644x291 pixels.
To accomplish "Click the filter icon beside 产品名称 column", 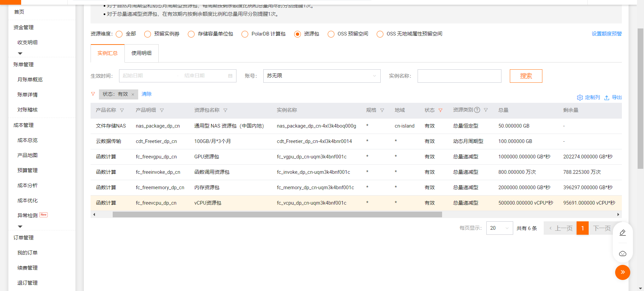I will tap(122, 110).
